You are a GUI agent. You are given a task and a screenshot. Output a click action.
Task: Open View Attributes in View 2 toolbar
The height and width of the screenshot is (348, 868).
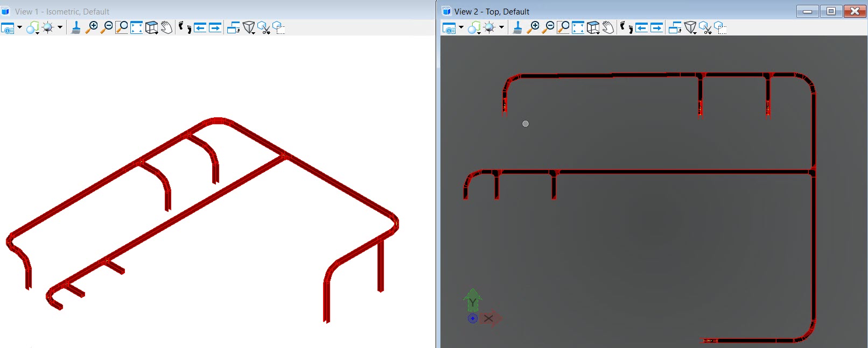pos(449,28)
